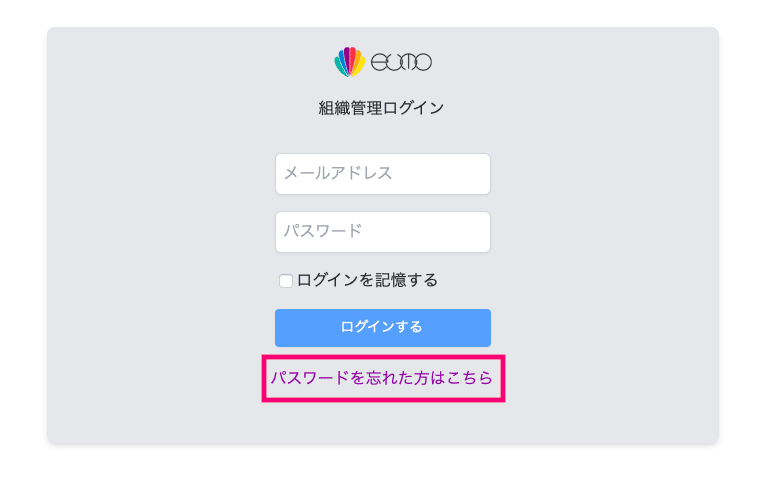The height and width of the screenshot is (484, 762).
Task: Click the eumo wordmark text beside the shell
Action: (401, 62)
